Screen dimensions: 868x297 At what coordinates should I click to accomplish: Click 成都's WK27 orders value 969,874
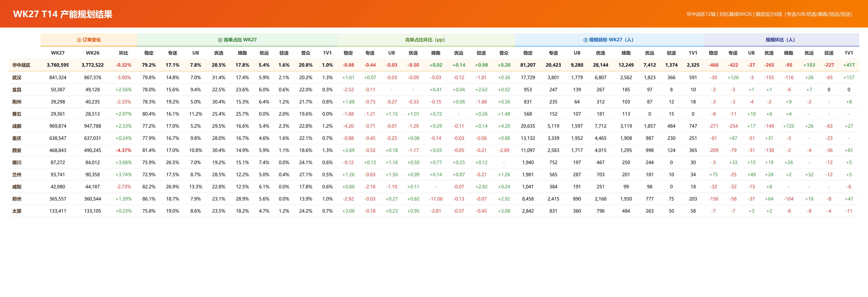click(58, 126)
